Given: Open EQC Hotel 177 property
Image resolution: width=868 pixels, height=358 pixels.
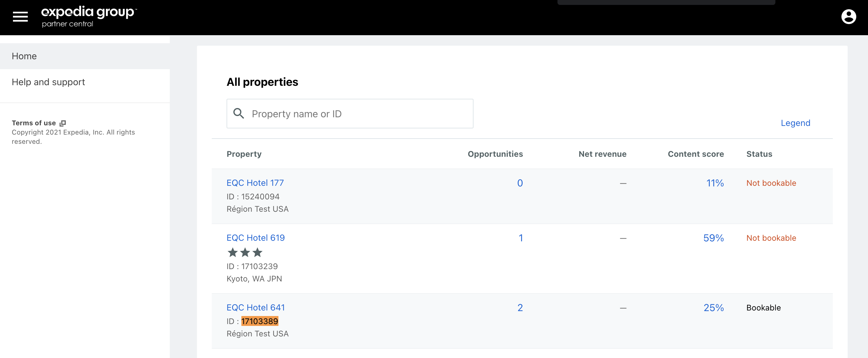Looking at the screenshot, I should (x=255, y=183).
